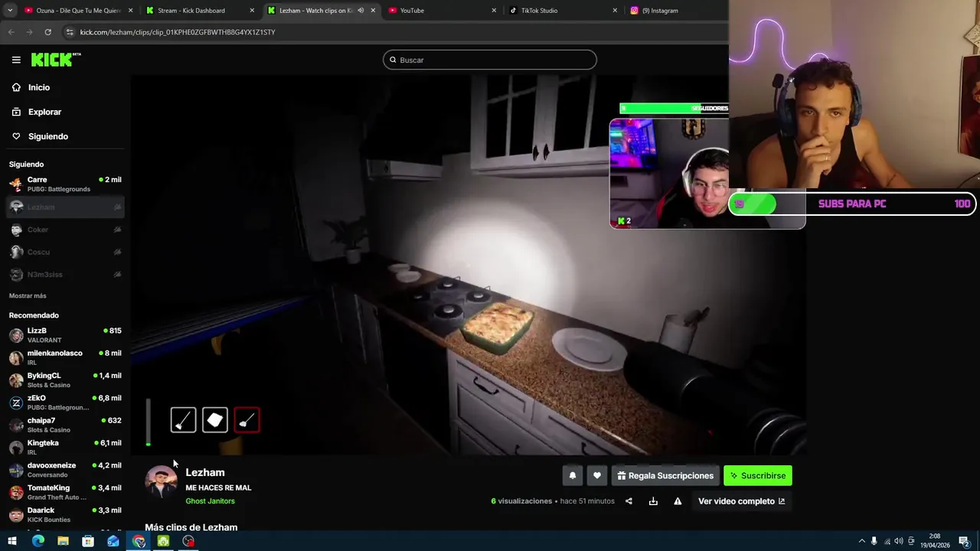
Task: View site information icon in address bar
Action: click(x=70, y=32)
